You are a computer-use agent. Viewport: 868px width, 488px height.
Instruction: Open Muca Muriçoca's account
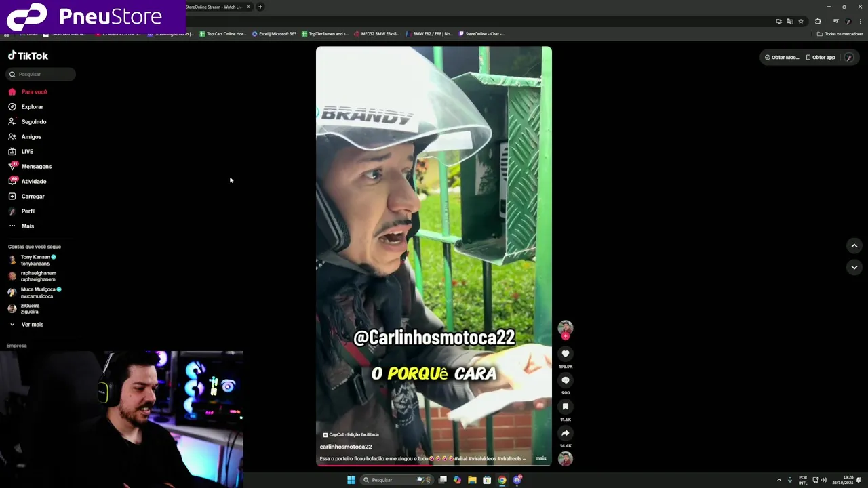coord(35,292)
